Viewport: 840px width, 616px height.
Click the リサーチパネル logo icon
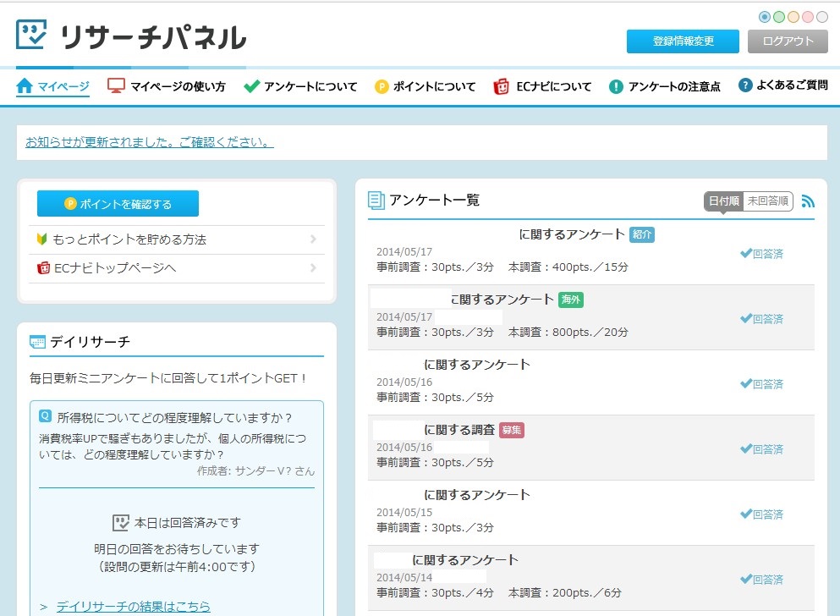coord(32,36)
